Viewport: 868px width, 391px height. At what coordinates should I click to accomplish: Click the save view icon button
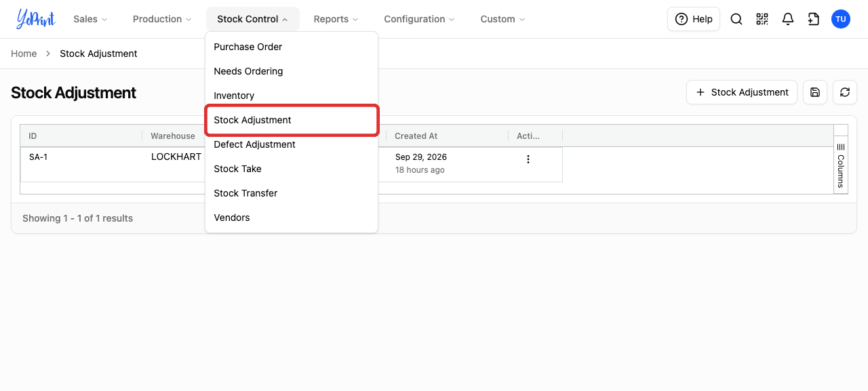[815, 92]
